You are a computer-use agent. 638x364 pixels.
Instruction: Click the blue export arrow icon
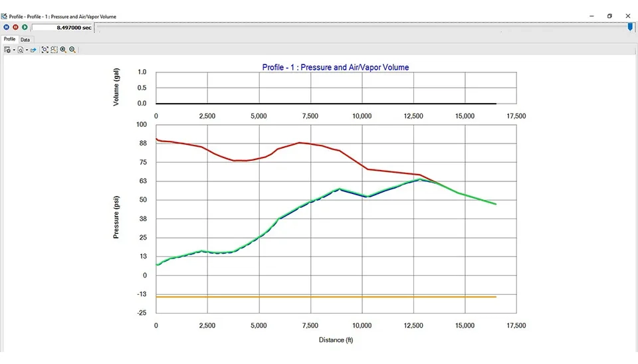(33, 50)
